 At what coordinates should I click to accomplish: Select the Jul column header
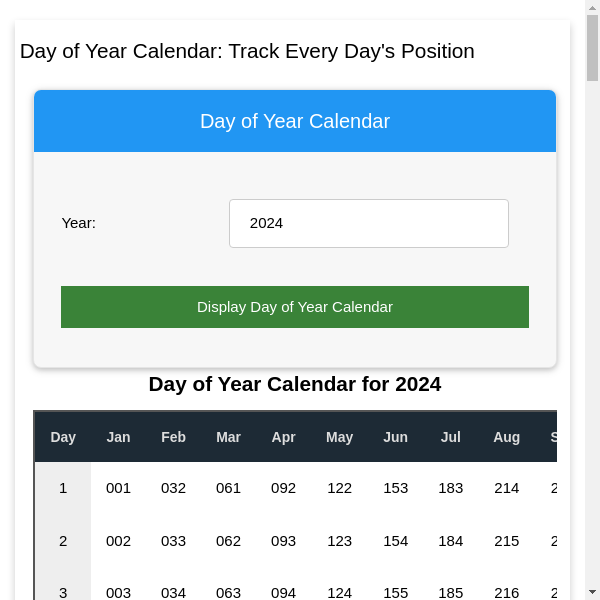[x=451, y=437]
